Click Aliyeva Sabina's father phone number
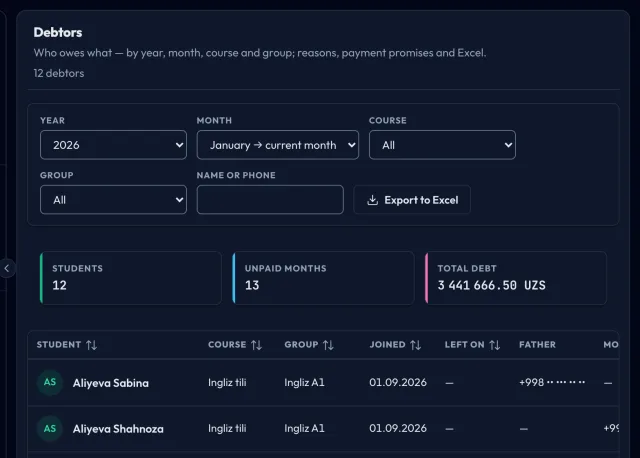Viewport: 640px width, 458px height. [x=552, y=382]
